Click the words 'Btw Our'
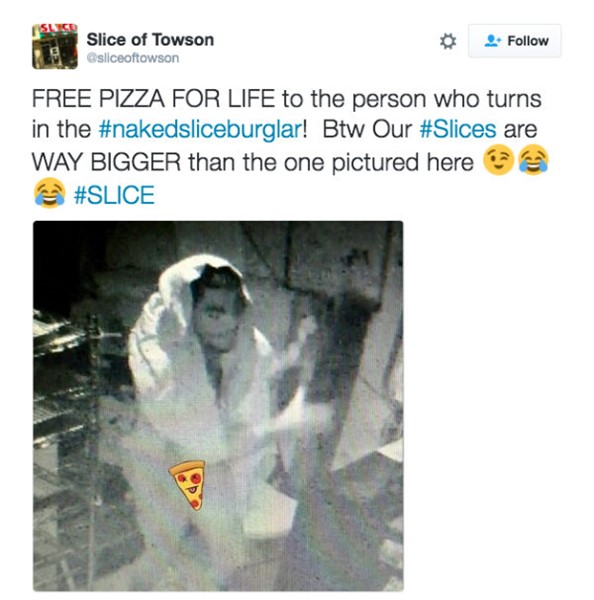594x600 pixels. [x=367, y=129]
